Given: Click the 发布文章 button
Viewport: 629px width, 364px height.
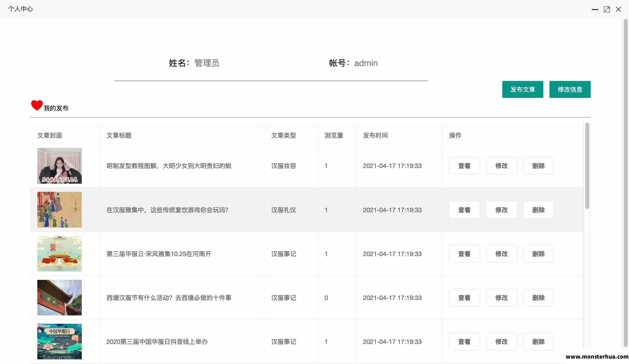Looking at the screenshot, I should click(x=522, y=89).
